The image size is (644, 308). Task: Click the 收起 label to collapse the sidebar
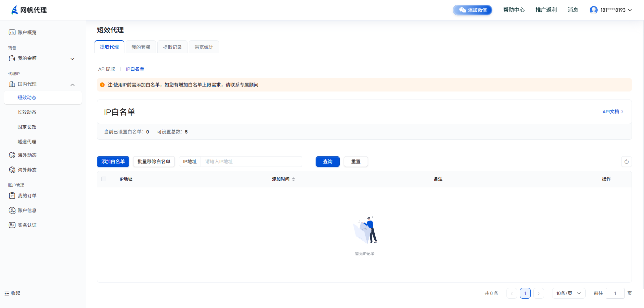pyautogui.click(x=15, y=293)
